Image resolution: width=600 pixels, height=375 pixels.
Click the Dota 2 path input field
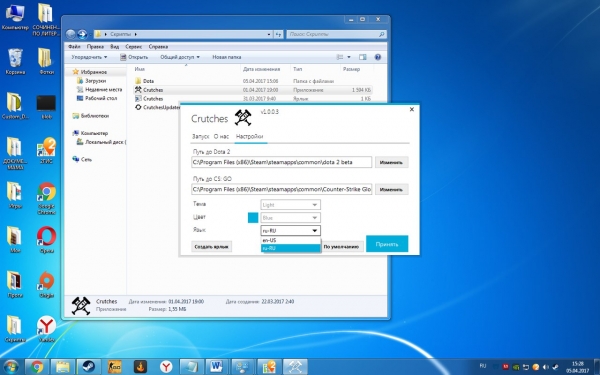coord(281,162)
